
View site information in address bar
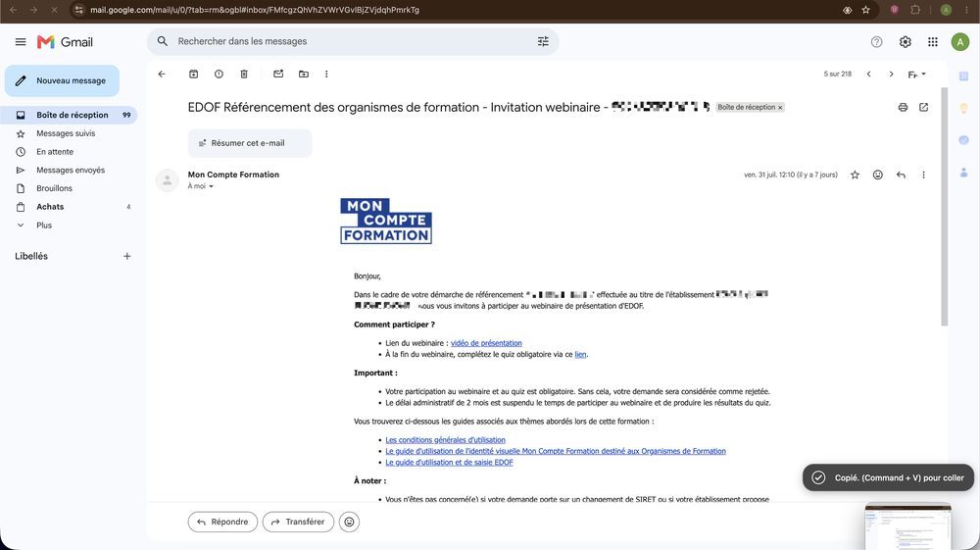point(78,10)
